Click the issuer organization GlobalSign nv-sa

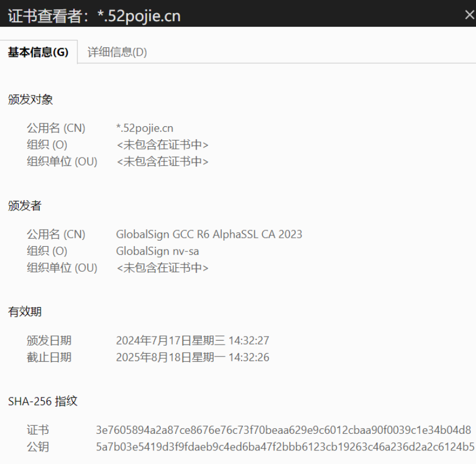pos(157,251)
